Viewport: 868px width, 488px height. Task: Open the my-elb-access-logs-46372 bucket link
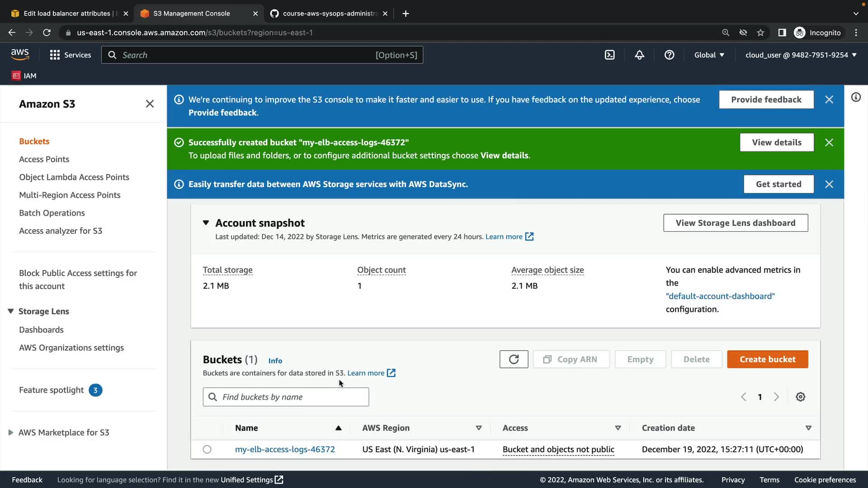pos(285,449)
